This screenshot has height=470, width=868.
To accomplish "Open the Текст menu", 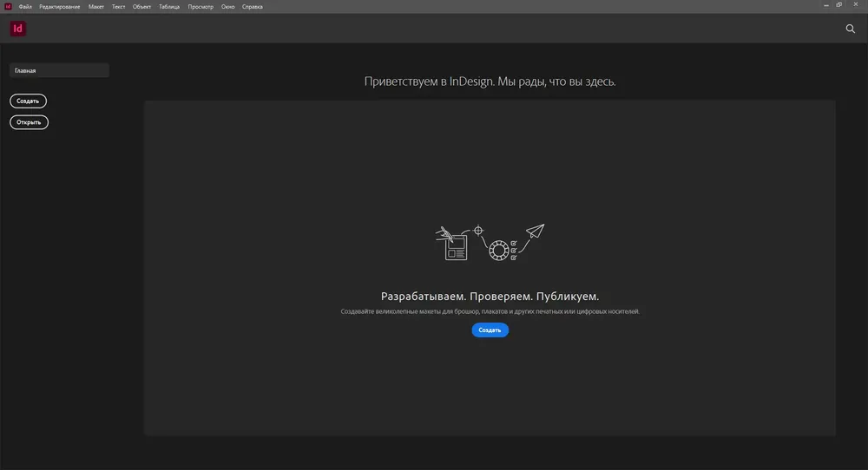I will 118,7.
